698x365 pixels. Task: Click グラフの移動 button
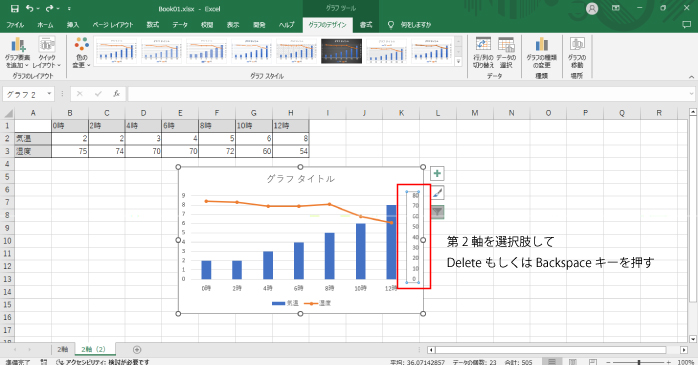[576, 52]
